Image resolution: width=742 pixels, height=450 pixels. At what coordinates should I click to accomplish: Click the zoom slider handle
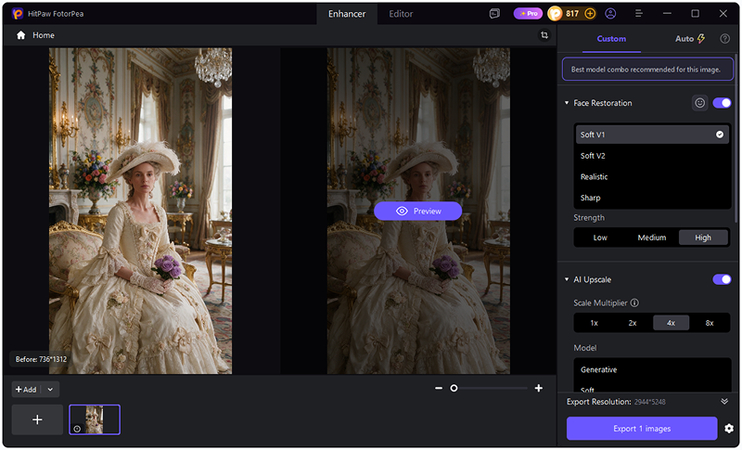[x=454, y=388]
